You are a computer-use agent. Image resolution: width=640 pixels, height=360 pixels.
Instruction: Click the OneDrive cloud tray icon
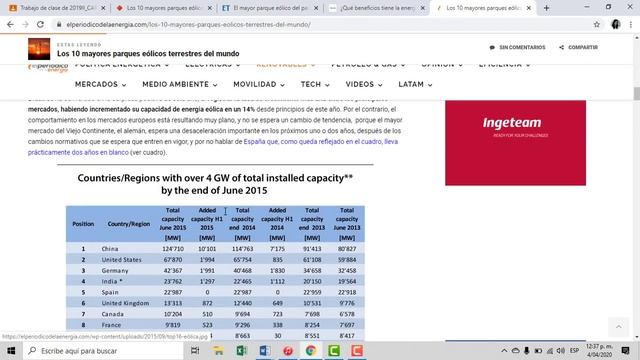(516, 351)
